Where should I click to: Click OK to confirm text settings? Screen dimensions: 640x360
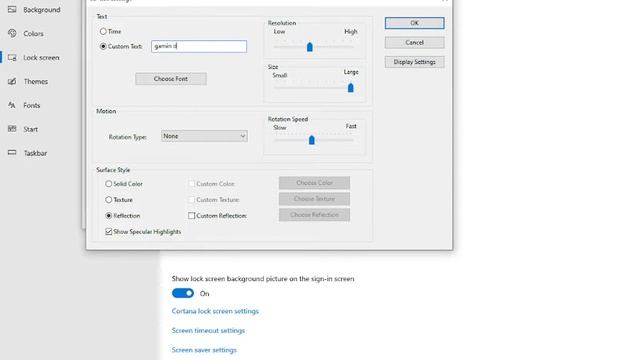[x=414, y=23]
